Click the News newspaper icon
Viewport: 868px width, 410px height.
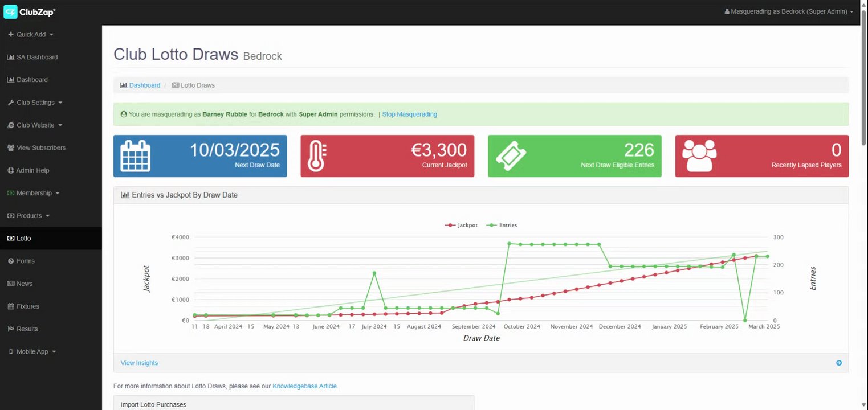[x=11, y=284]
